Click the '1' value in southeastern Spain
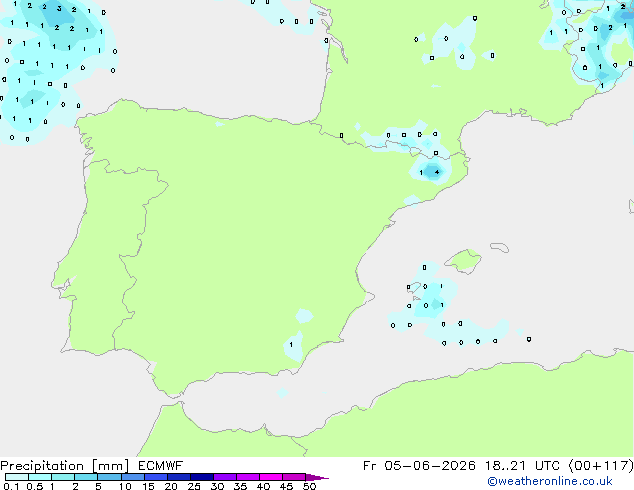 [x=291, y=345]
